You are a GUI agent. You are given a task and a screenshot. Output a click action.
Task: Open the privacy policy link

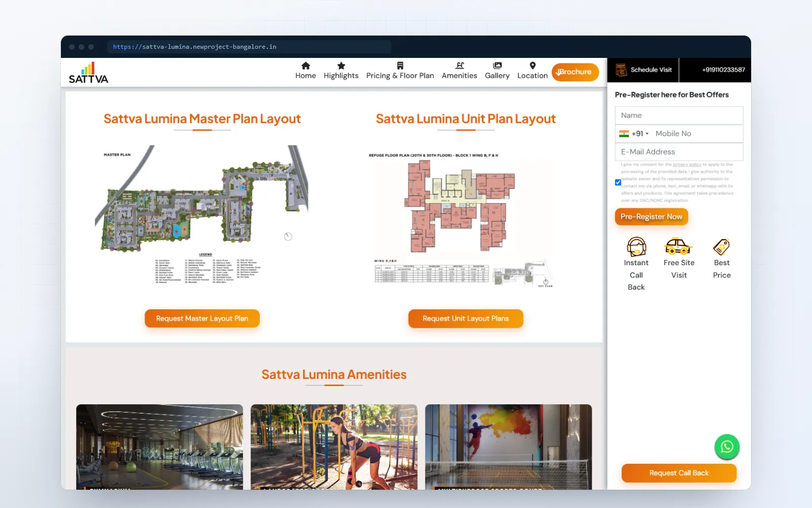pyautogui.click(x=687, y=165)
